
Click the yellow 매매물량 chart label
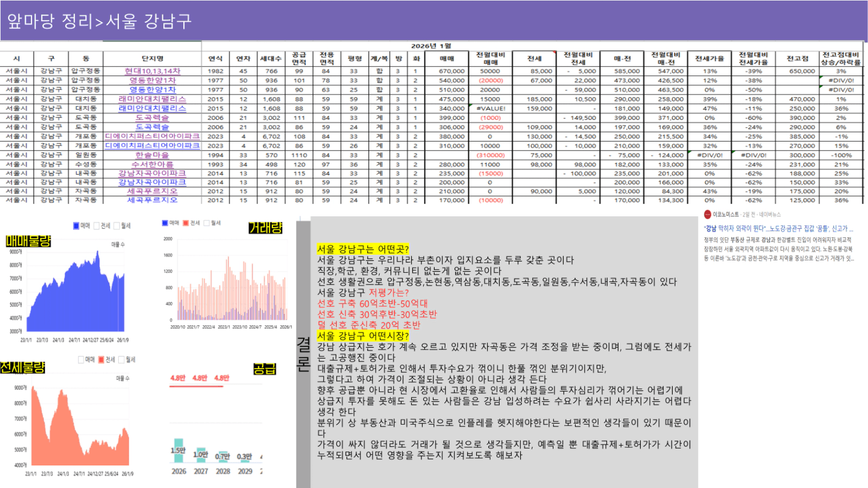click(28, 241)
